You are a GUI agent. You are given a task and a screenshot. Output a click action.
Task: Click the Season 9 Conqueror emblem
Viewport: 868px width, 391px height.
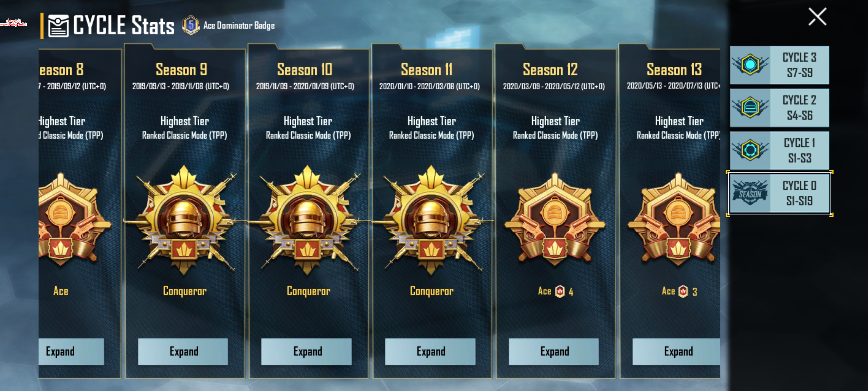pyautogui.click(x=184, y=220)
